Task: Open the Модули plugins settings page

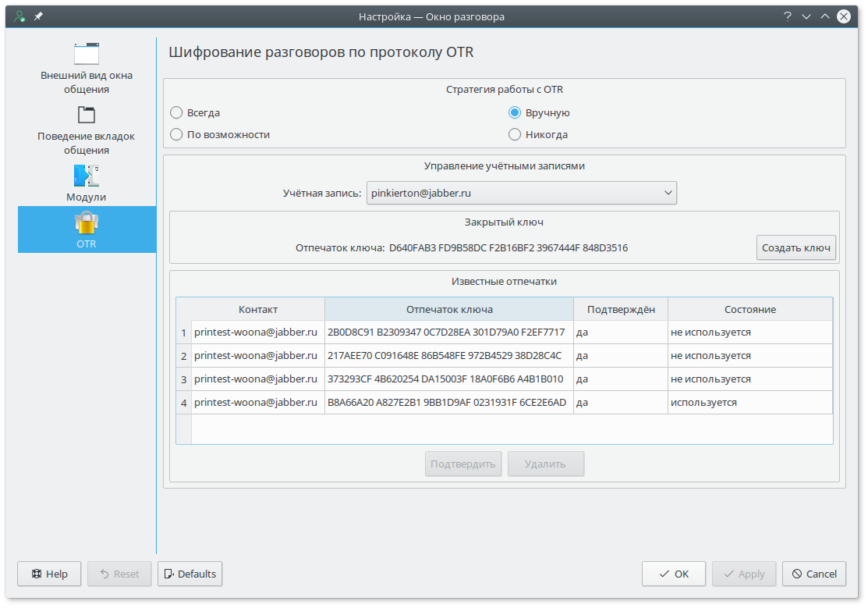Action: click(x=87, y=183)
